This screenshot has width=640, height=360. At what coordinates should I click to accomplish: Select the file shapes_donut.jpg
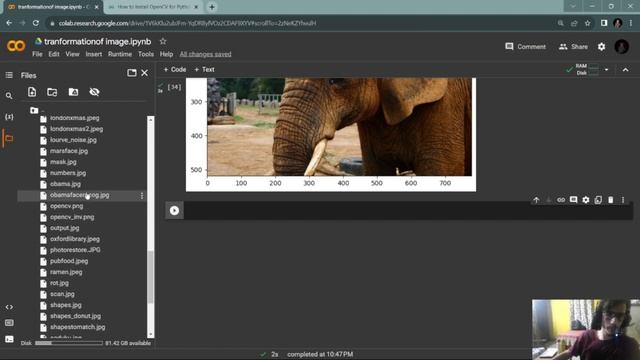click(76, 316)
